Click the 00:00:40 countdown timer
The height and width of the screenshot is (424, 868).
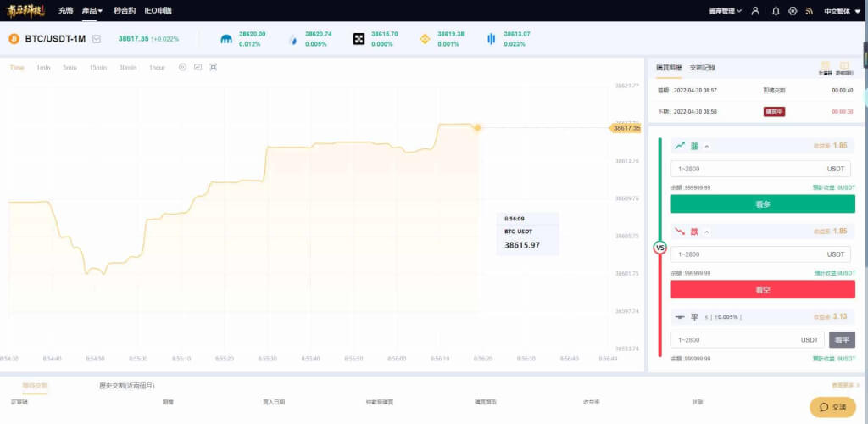coord(842,90)
